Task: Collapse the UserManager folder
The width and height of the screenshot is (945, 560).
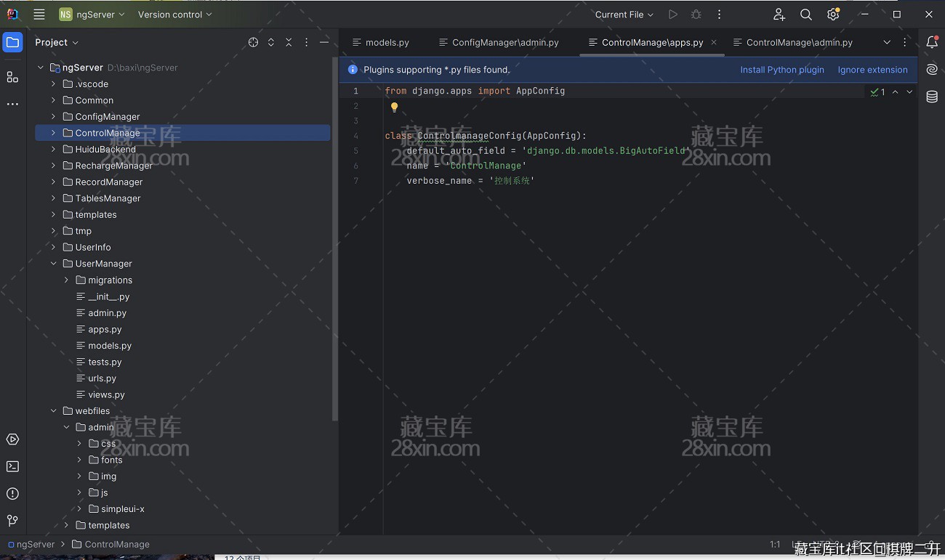Action: click(x=53, y=264)
